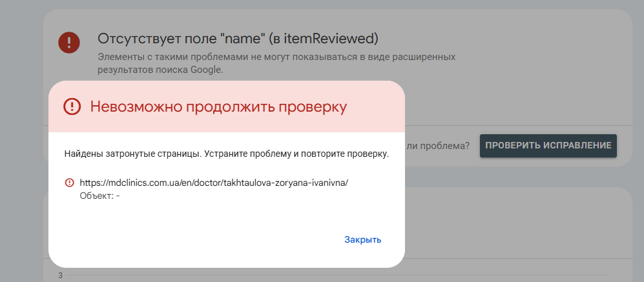Click the Объект: - label
This screenshot has width=644, height=282.
100,196
